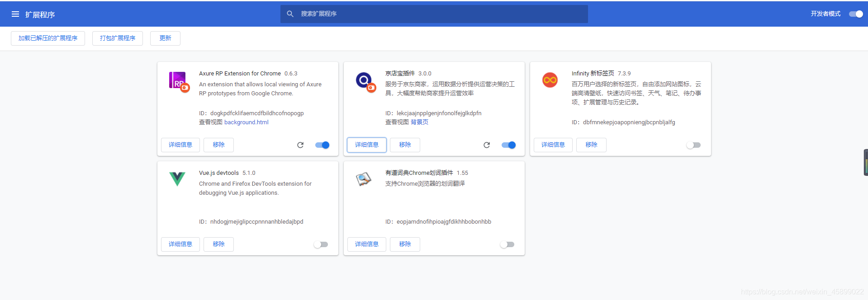This screenshot has width=868, height=300.
Task: Click the Axure RP extension icon
Action: point(179,81)
